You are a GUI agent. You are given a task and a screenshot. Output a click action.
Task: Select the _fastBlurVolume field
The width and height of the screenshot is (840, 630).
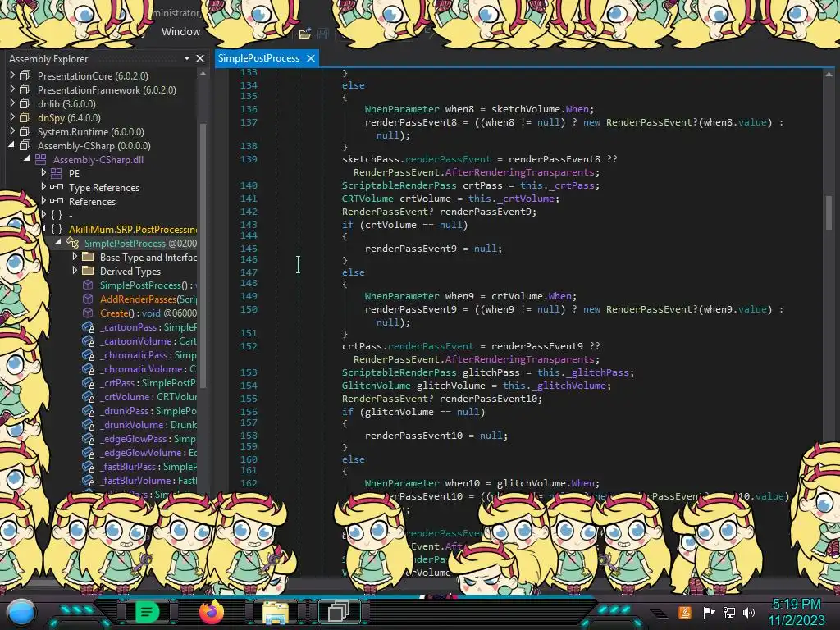pos(148,481)
